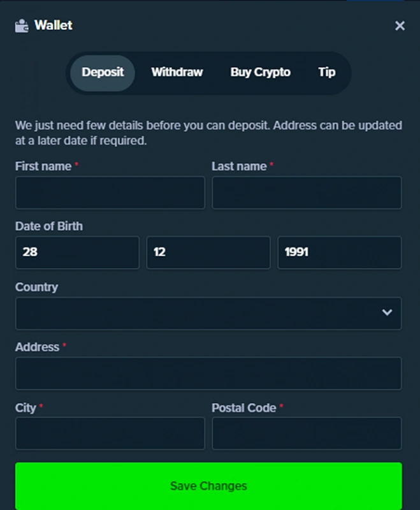Click the Last name input field
The height and width of the screenshot is (510, 420).
[x=307, y=193]
